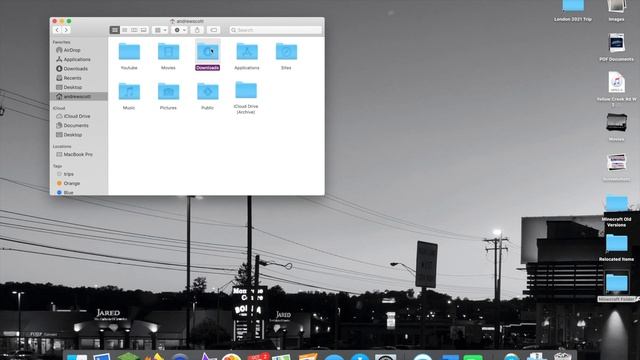Click the Finder search field

pyautogui.click(x=276, y=30)
